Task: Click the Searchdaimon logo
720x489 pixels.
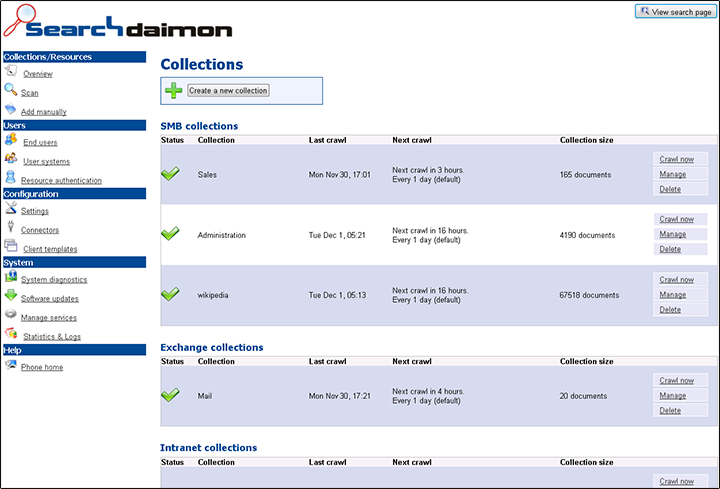Action: (118, 22)
